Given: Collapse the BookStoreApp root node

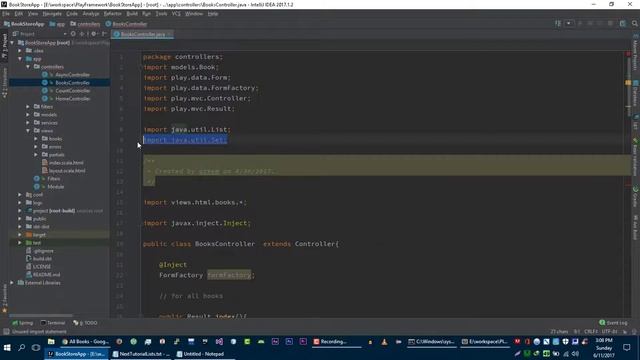Looking at the screenshot, I should point(12,42).
